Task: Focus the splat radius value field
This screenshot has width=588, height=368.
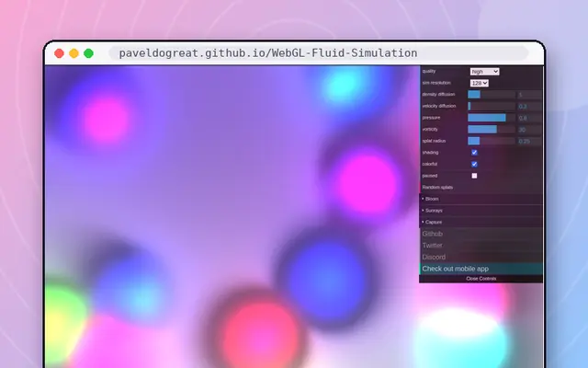Action: (x=529, y=141)
